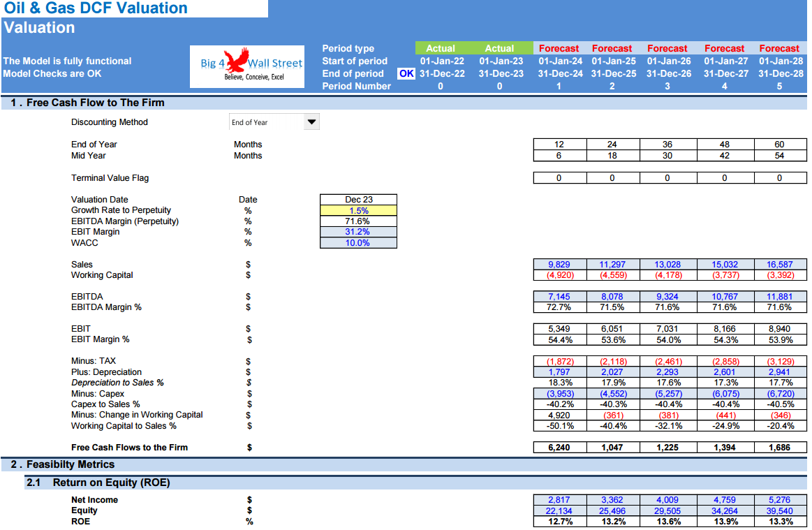This screenshot has width=812, height=530.
Task: Select the Sales value 16,587
Action: [781, 264]
